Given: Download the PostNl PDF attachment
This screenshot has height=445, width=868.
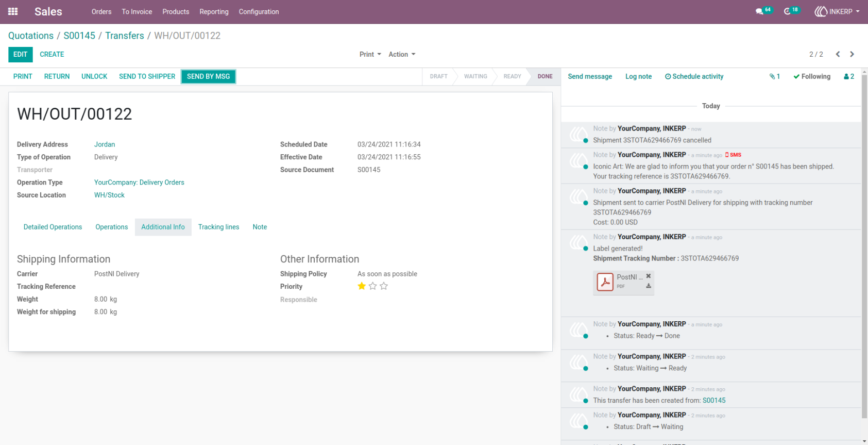Looking at the screenshot, I should (x=649, y=286).
